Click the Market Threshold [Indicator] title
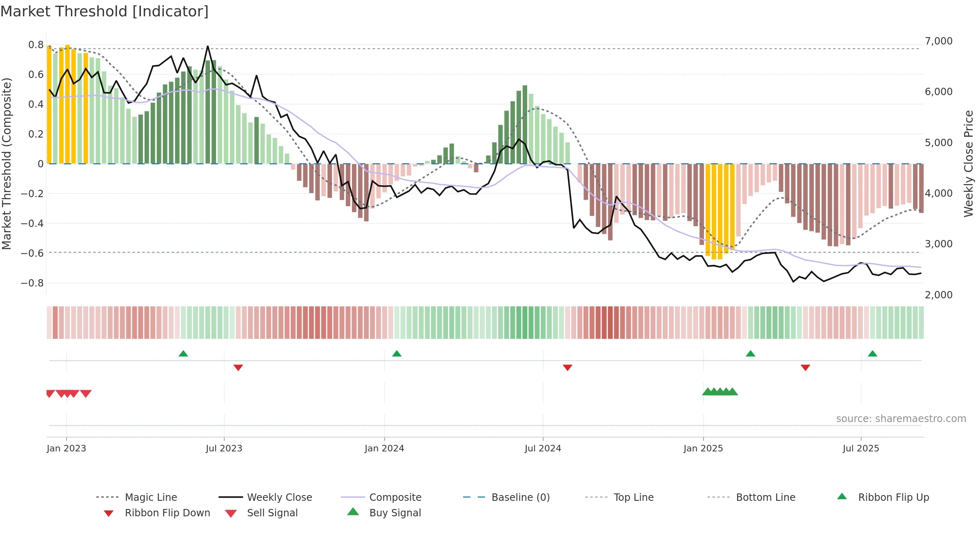 (x=105, y=11)
